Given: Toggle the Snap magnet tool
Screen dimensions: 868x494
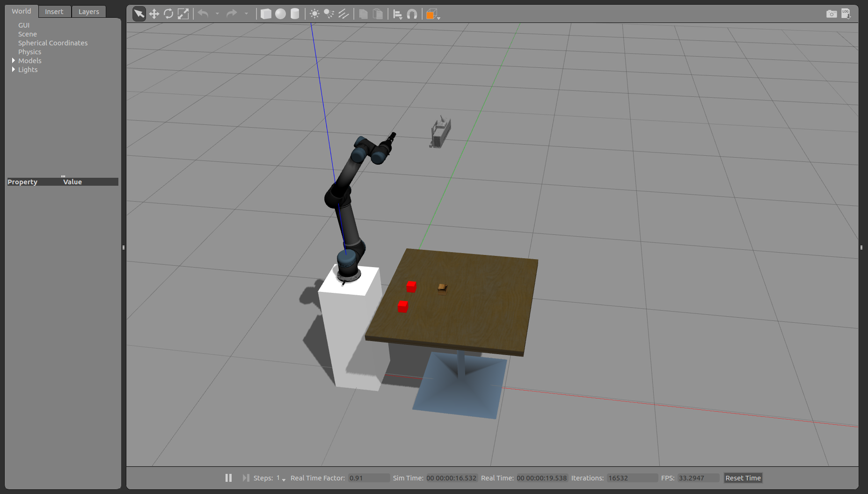Looking at the screenshot, I should coord(412,14).
